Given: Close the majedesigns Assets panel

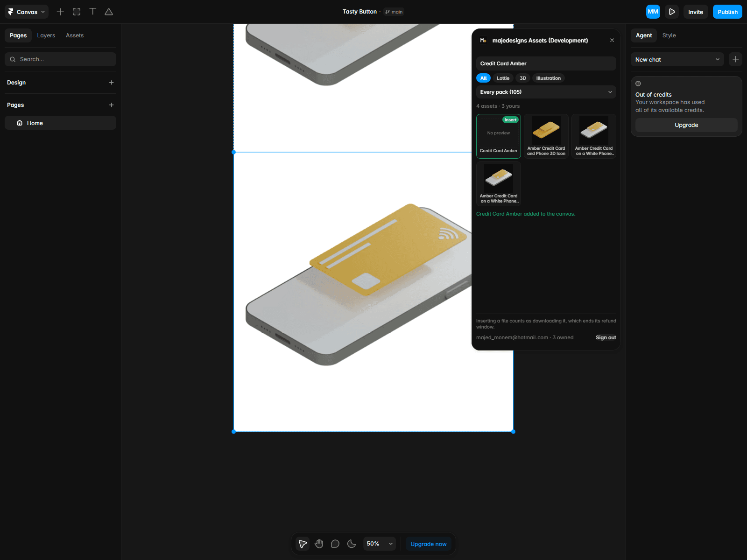Looking at the screenshot, I should pos(612,40).
